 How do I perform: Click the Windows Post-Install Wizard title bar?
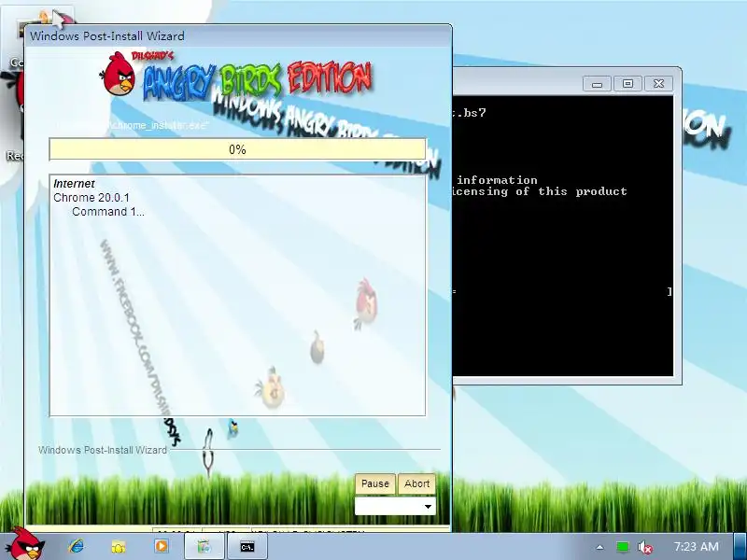point(237,36)
